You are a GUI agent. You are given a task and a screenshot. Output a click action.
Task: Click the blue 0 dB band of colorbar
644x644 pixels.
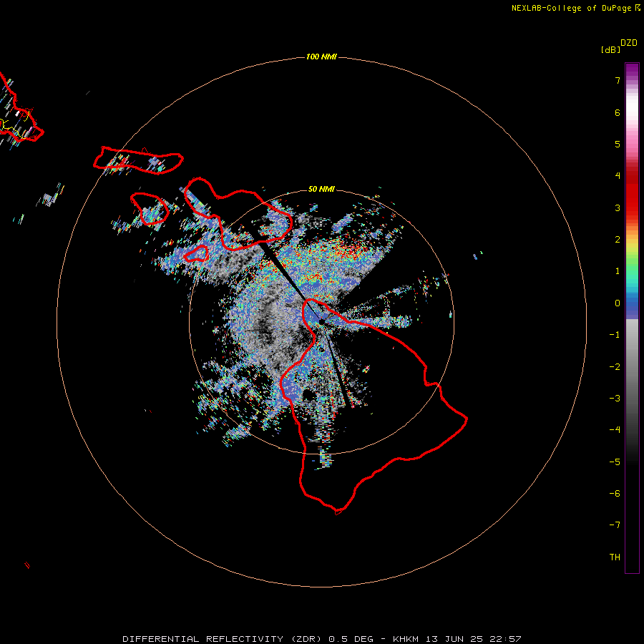point(632,306)
